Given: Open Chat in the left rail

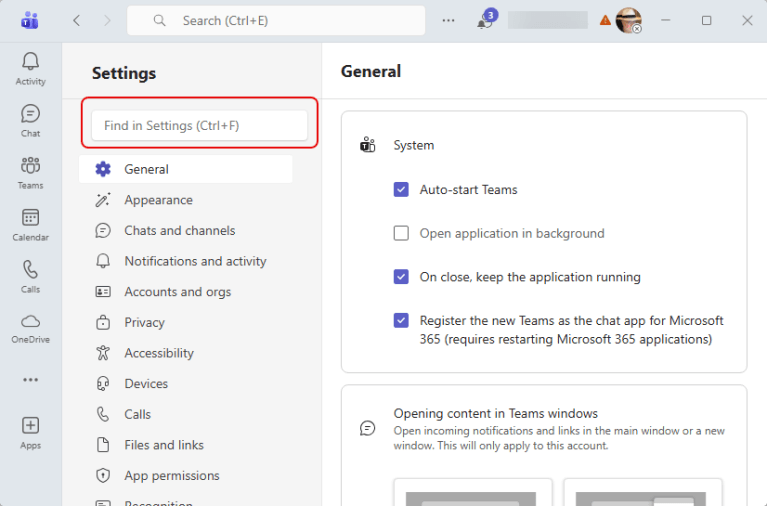Looking at the screenshot, I should click(30, 120).
